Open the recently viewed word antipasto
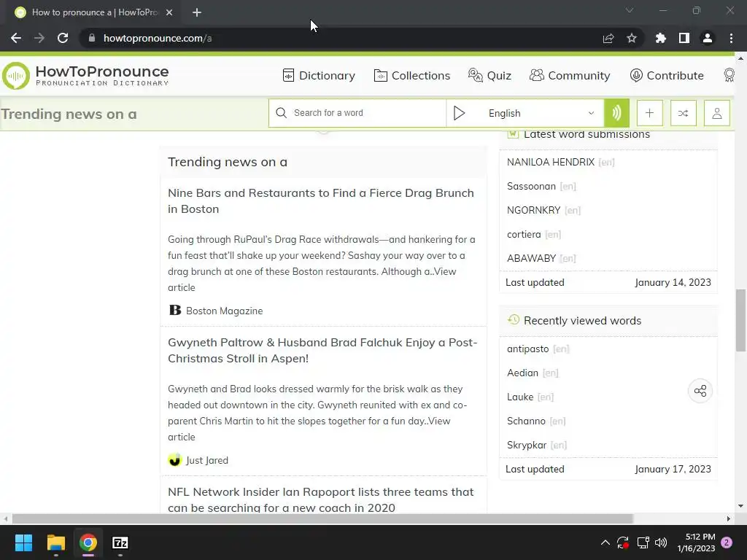This screenshot has width=747, height=560. pyautogui.click(x=528, y=349)
